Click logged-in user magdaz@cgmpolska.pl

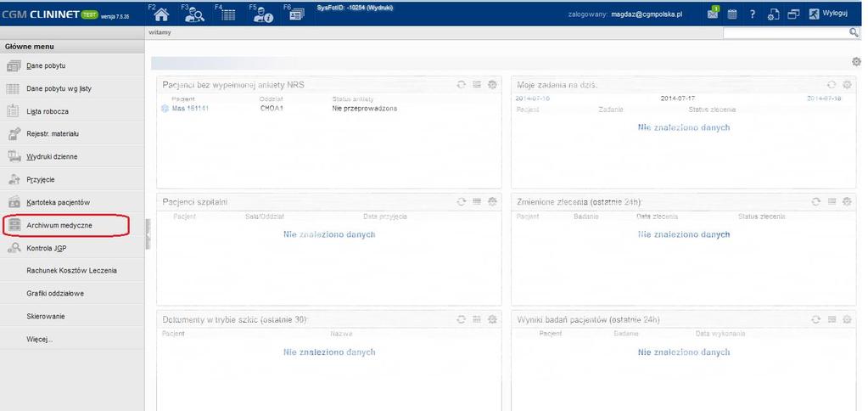click(647, 14)
